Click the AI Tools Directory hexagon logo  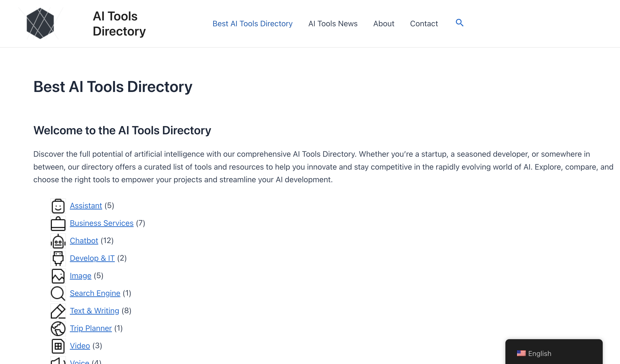click(x=42, y=24)
